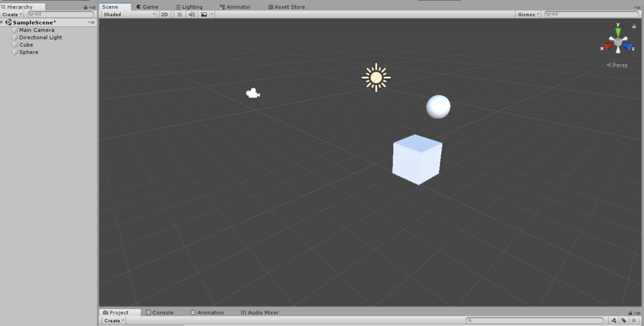Image resolution: width=644 pixels, height=326 pixels.
Task: Select the Cube object in scene view
Action: coord(418,159)
